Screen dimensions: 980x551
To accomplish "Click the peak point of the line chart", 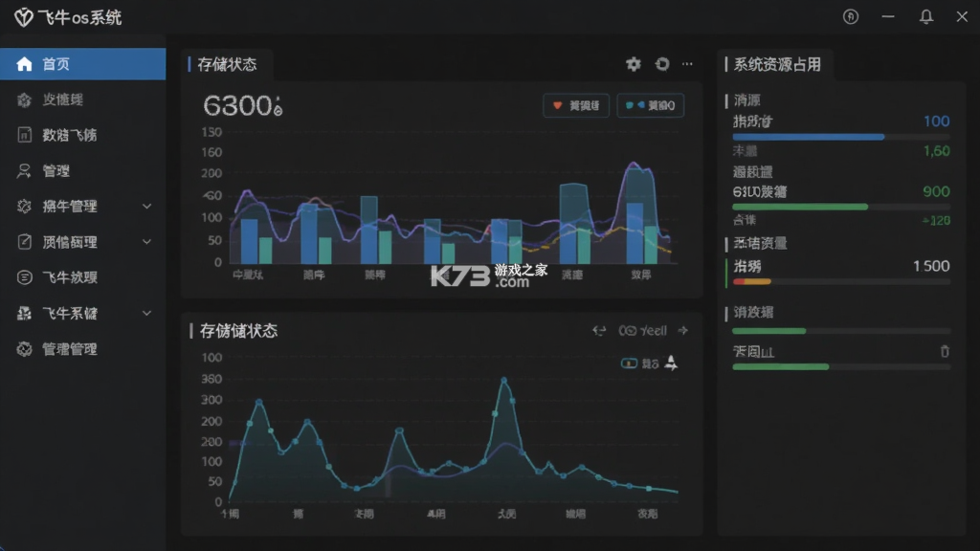I will (503, 380).
